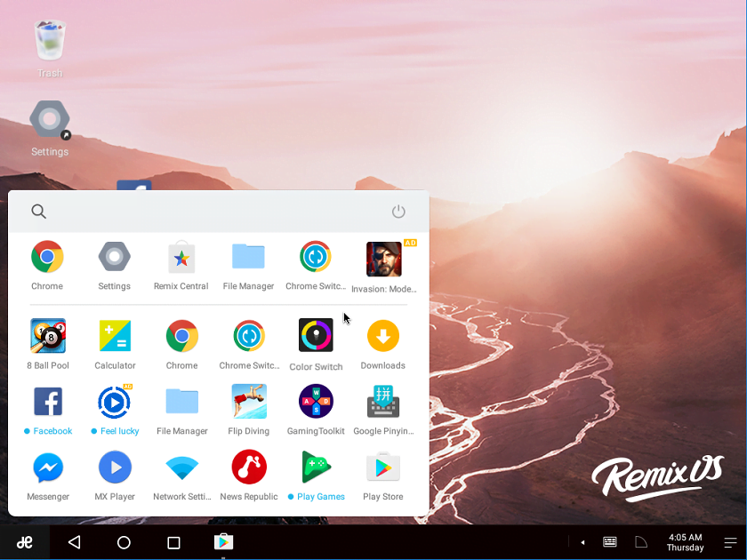Screen dimensions: 747x560
Task: Start Color Switch
Action: pos(316,336)
